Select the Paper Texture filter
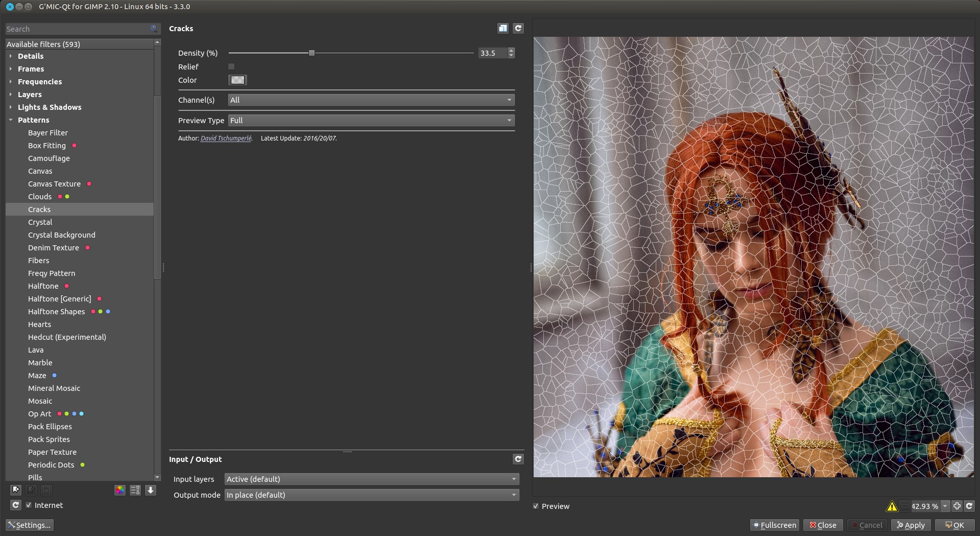The width and height of the screenshot is (980, 536). pos(52,452)
